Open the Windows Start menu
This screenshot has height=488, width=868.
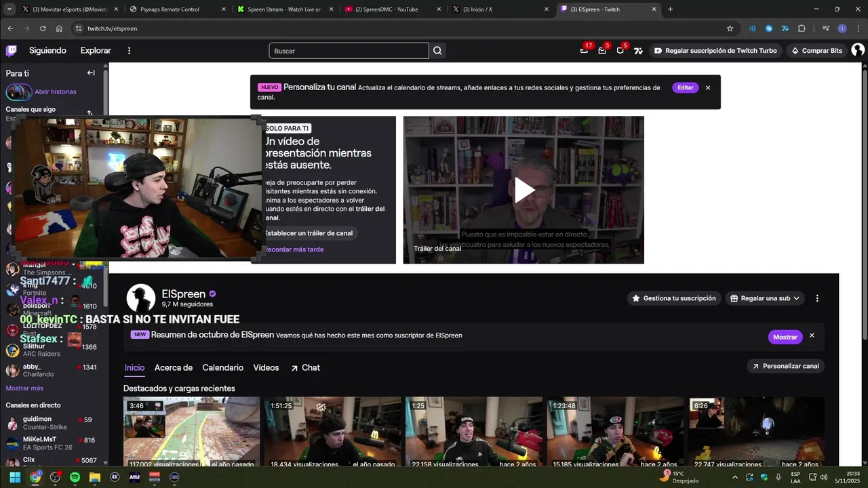pyautogui.click(x=15, y=477)
